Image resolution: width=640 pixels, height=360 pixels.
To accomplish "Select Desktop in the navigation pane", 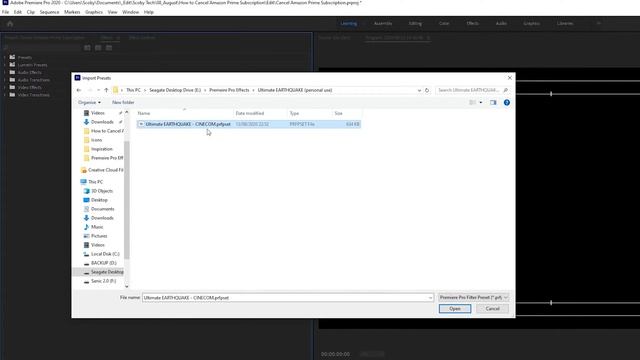I will [99, 200].
